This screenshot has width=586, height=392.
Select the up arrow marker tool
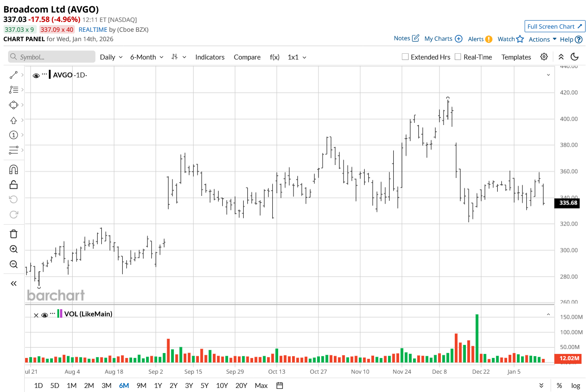coord(13,120)
